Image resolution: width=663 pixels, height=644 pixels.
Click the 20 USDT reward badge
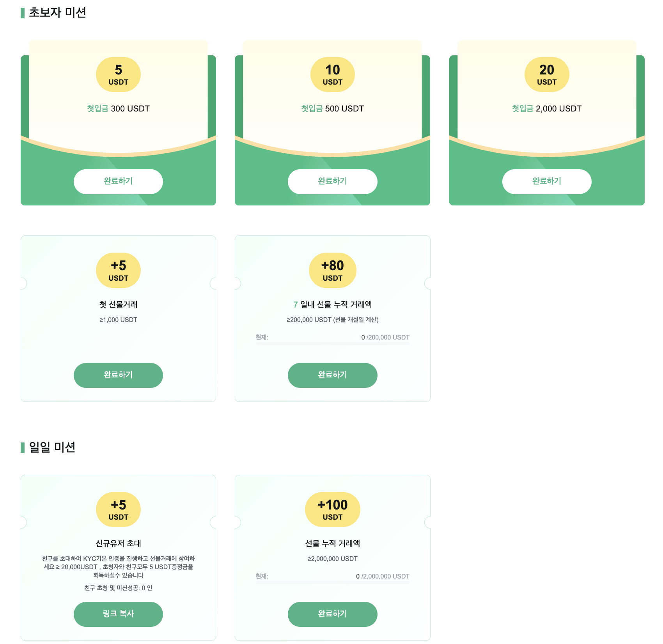click(547, 74)
